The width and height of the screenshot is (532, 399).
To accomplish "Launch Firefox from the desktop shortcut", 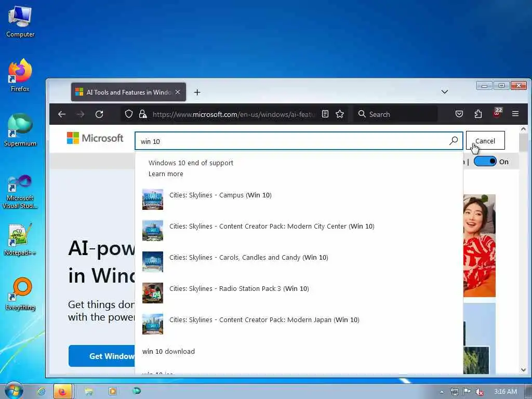I will point(20,75).
